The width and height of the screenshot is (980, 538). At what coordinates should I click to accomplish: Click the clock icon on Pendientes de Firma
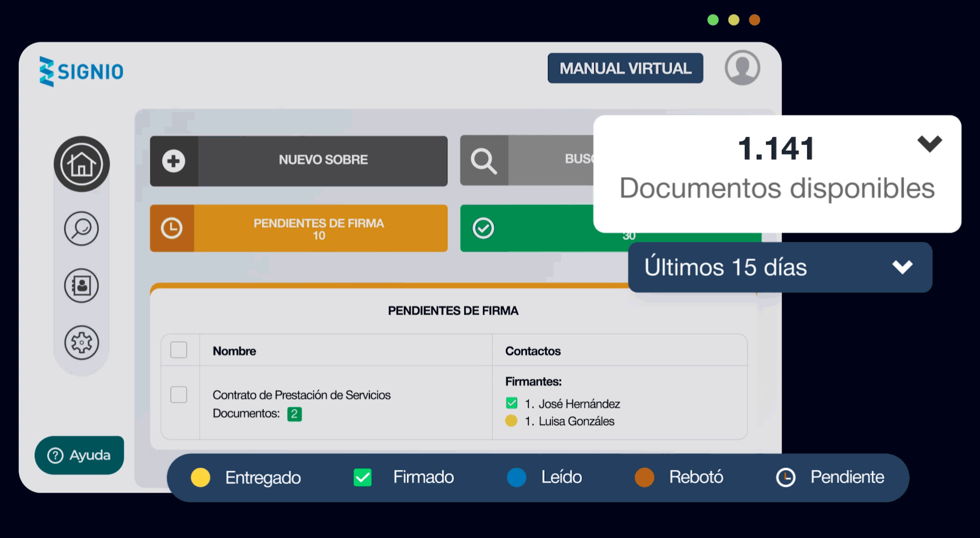click(x=172, y=228)
